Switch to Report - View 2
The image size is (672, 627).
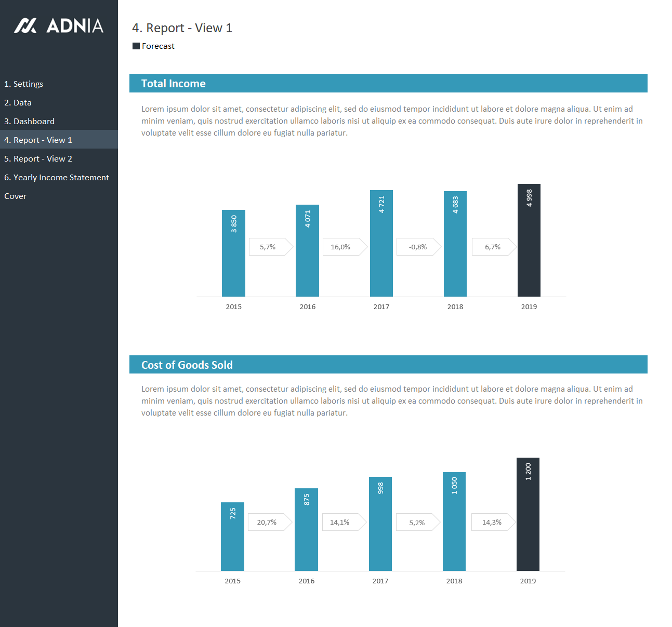pyautogui.click(x=38, y=159)
